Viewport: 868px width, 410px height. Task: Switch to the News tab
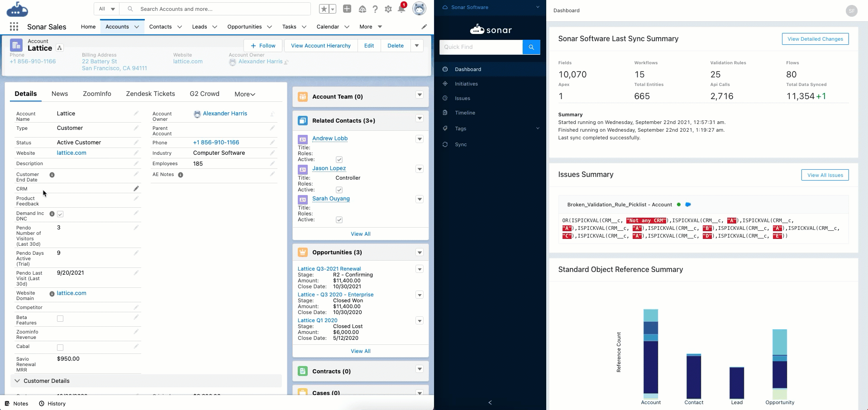60,94
